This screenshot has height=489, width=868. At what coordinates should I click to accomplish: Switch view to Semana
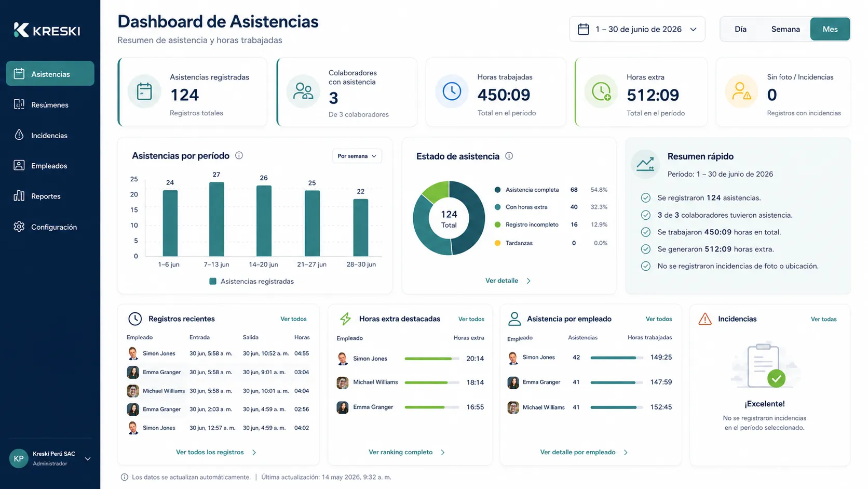(785, 29)
